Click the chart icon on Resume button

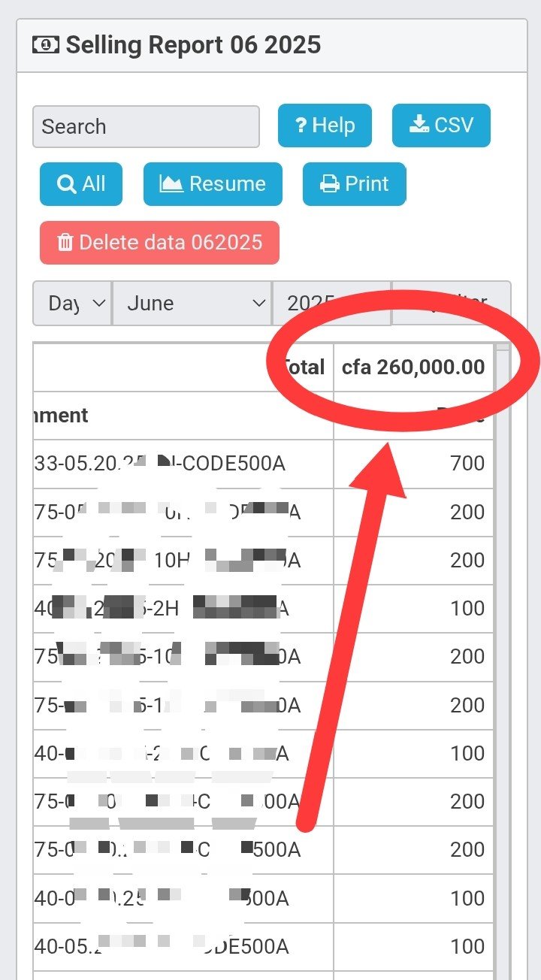tap(171, 184)
